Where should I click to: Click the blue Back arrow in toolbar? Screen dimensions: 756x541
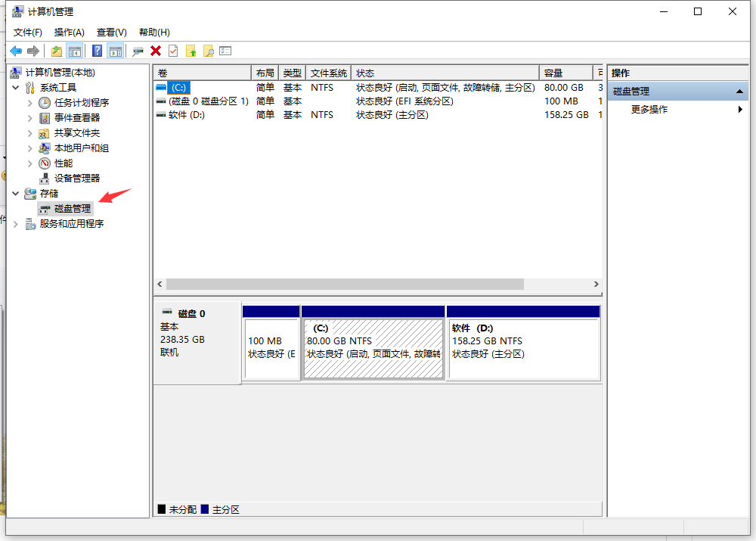pyautogui.click(x=16, y=51)
